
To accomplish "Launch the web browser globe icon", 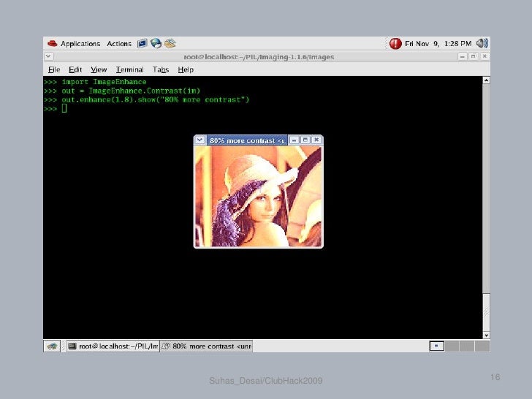I will 156,43.
